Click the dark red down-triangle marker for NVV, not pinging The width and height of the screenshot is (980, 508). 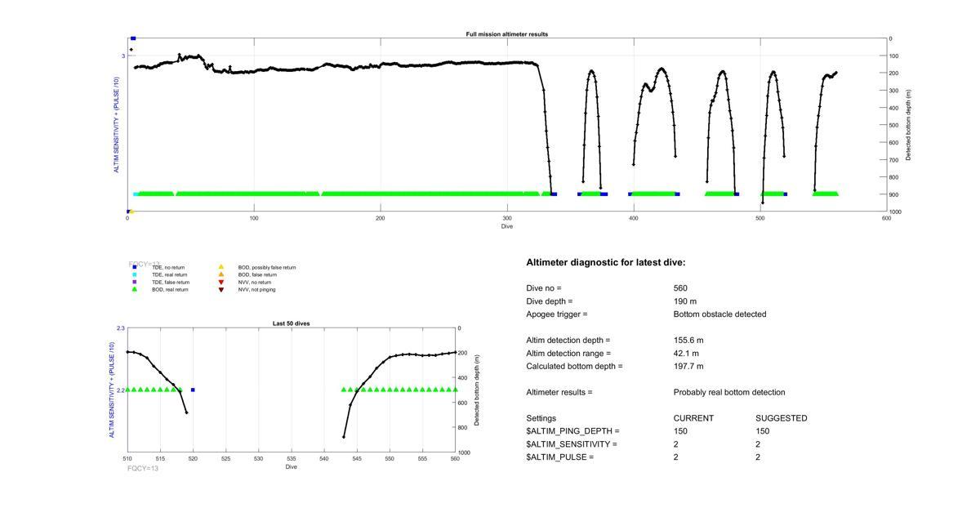coord(220,289)
